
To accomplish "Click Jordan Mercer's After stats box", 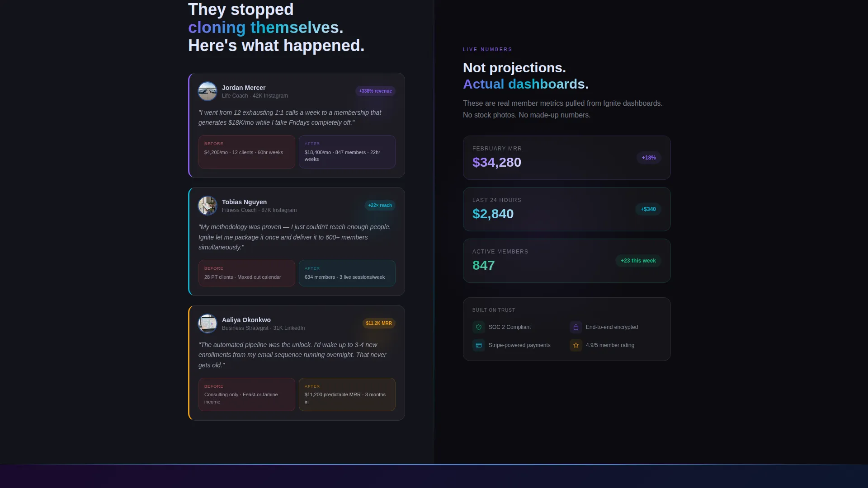I will [347, 152].
